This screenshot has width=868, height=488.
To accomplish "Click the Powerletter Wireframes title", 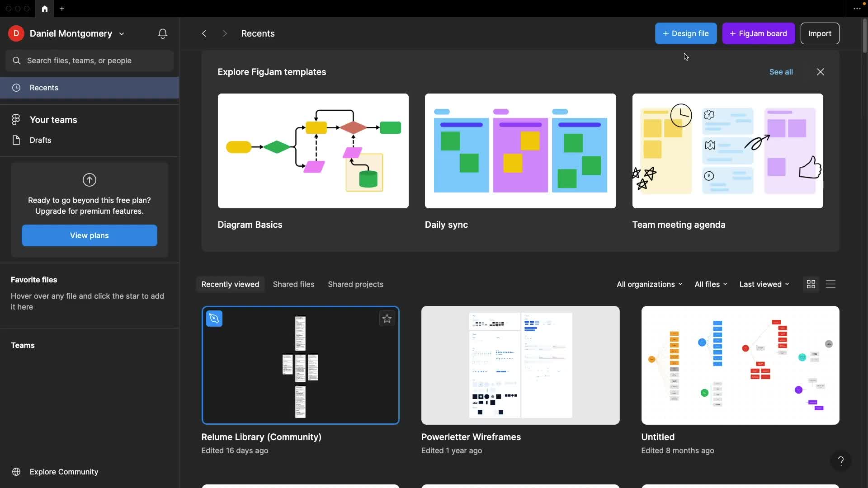I will pyautogui.click(x=471, y=437).
